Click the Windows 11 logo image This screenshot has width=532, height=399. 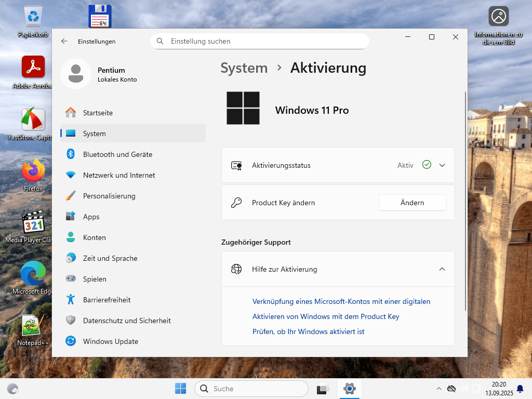(243, 108)
